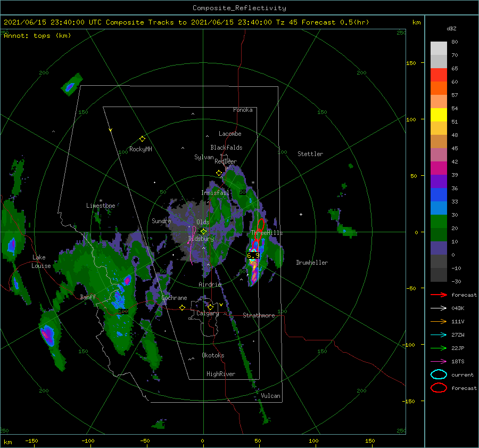Image resolution: width=479 pixels, height=448 pixels.
Task: Click the Vulcan label
Action: (271, 396)
